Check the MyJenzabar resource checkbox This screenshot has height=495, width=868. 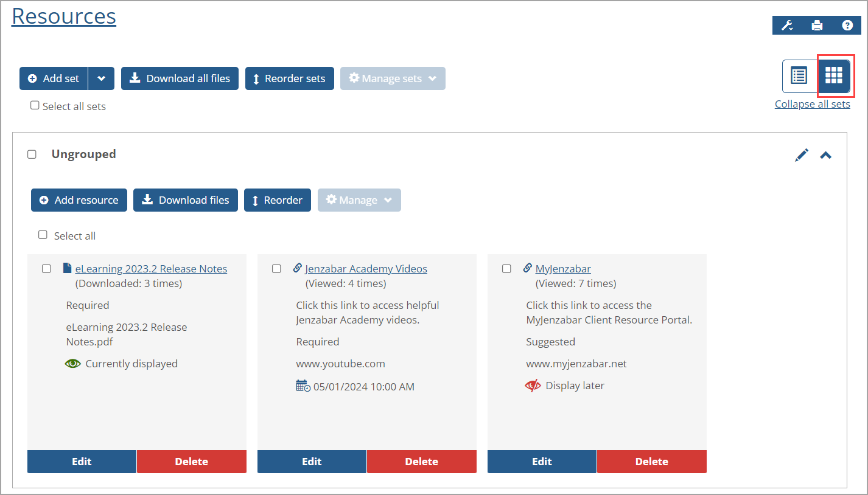pyautogui.click(x=506, y=268)
